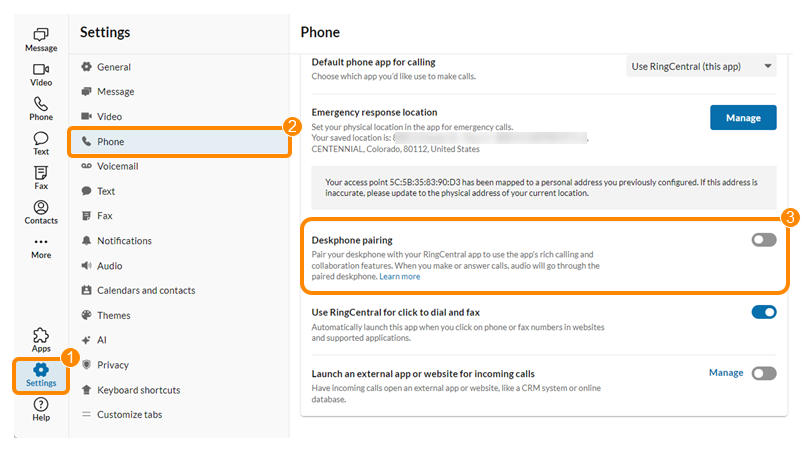Expand the More options in left rail
Viewport: 808px width, 454px height.
tap(41, 246)
